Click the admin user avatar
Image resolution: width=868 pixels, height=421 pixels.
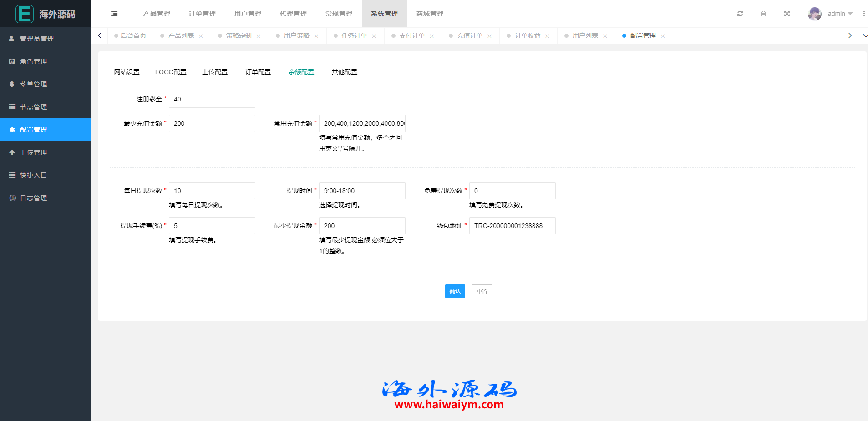814,14
